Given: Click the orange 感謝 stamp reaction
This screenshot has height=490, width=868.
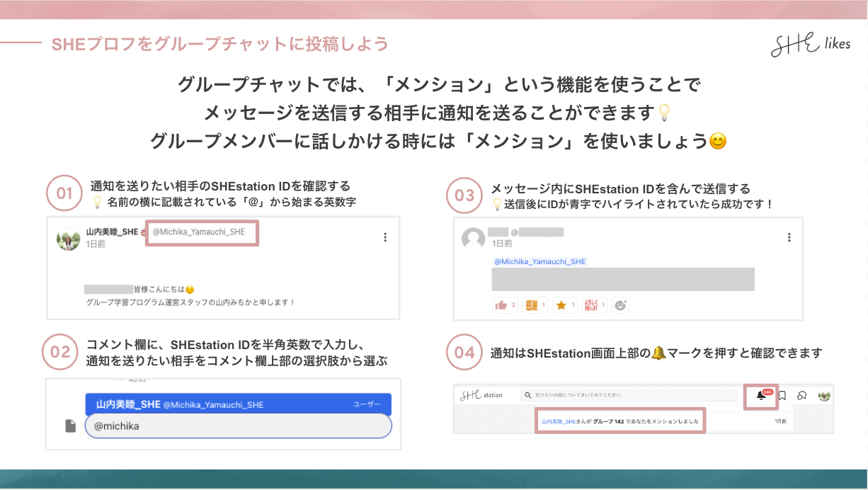Looking at the screenshot, I should point(535,305).
